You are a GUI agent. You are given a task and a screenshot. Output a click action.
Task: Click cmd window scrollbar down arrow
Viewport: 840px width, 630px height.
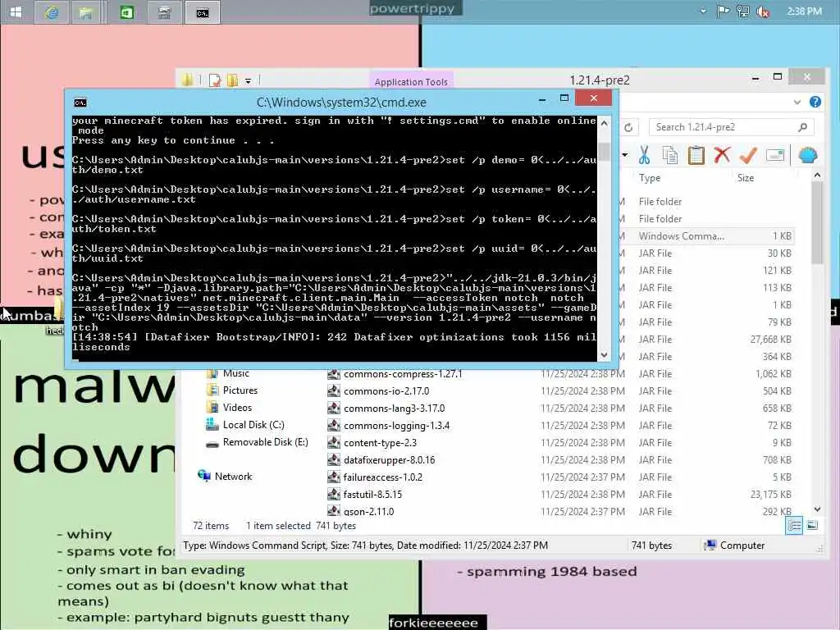tap(605, 354)
